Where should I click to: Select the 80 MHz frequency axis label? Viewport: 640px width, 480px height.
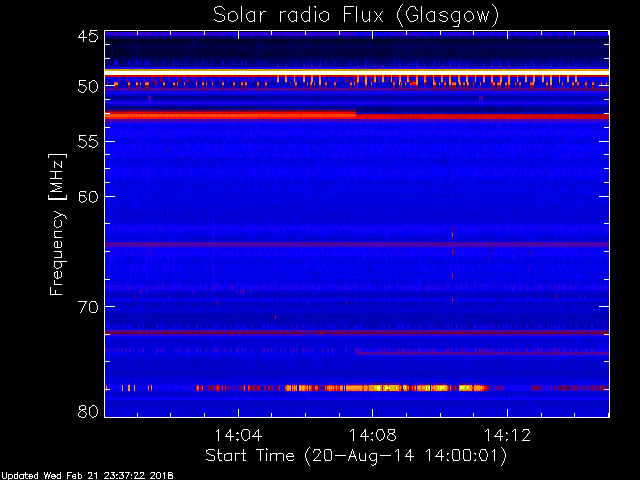pyautogui.click(x=88, y=411)
